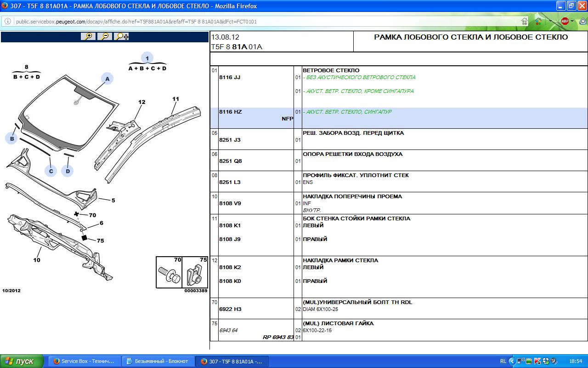The width and height of the screenshot is (588, 368).
Task: Click the DIAM 6X100-25 bolt spec
Action: coord(320,309)
